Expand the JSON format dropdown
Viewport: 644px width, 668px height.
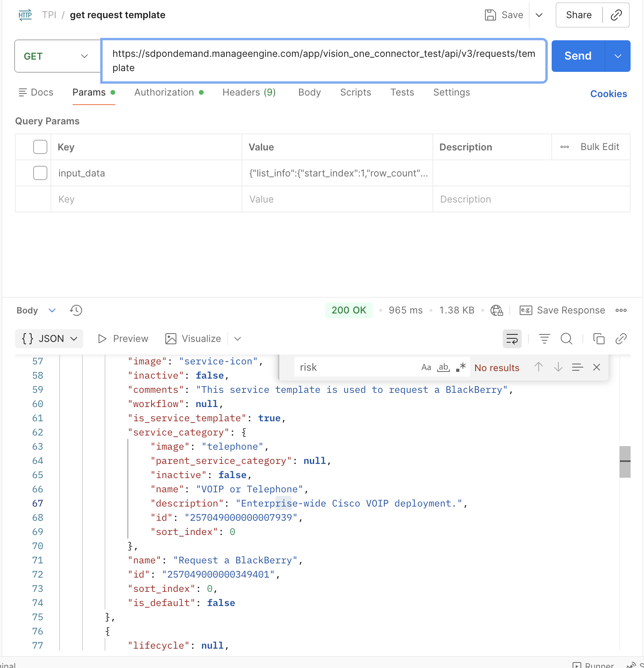tap(49, 339)
